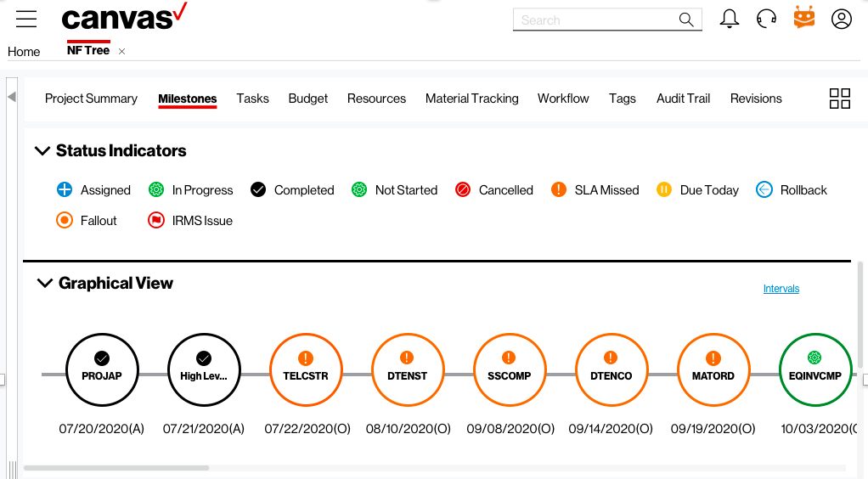Click the Assigned status indicator icon
Viewport: 868px width, 479px height.
click(x=65, y=189)
